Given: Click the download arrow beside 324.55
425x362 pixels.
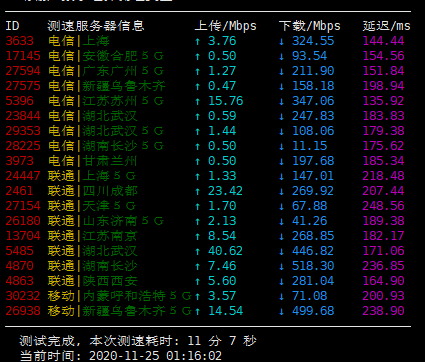Looking at the screenshot, I should click(x=282, y=41).
